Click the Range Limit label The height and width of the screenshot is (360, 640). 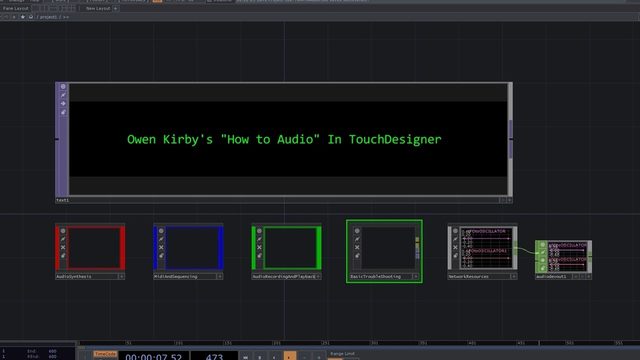(342, 354)
